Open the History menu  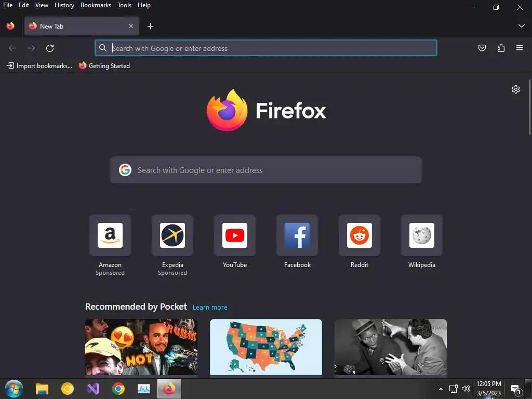(64, 5)
